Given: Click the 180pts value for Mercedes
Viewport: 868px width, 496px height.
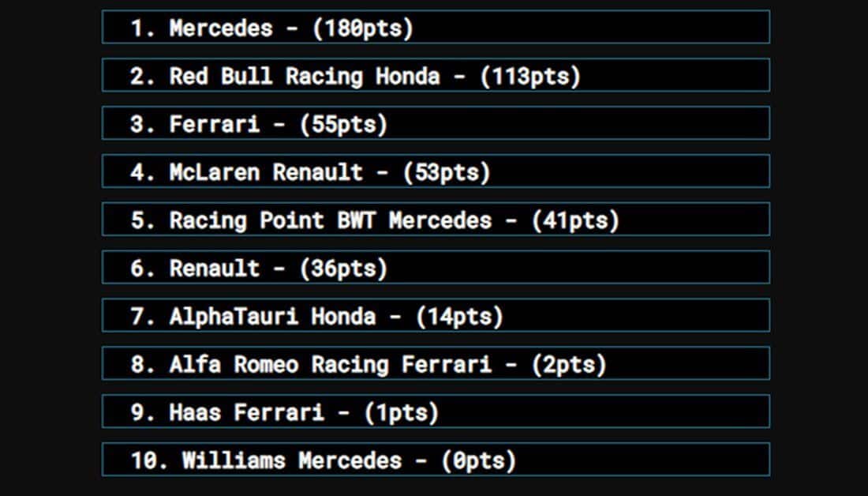Looking at the screenshot, I should (x=363, y=28).
